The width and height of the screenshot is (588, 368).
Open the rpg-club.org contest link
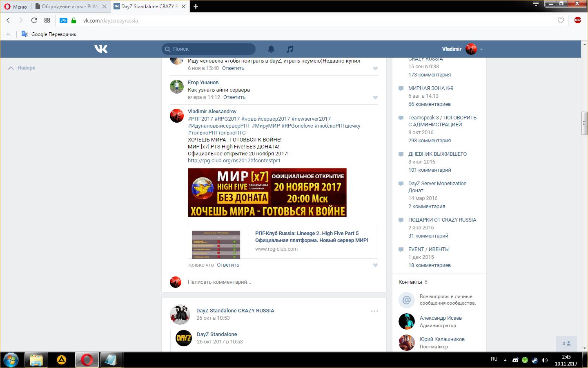[234, 161]
